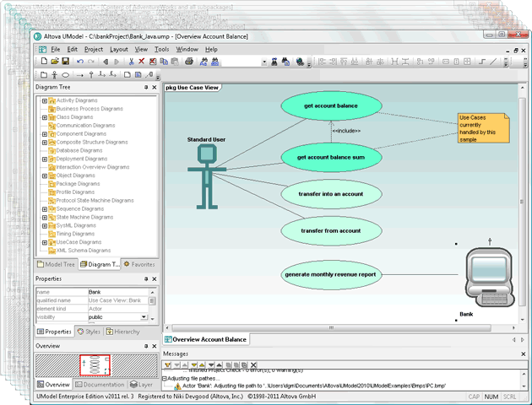Click the 'Use Case View::Bank' qualified name value
The width and height of the screenshot is (532, 405).
point(115,300)
